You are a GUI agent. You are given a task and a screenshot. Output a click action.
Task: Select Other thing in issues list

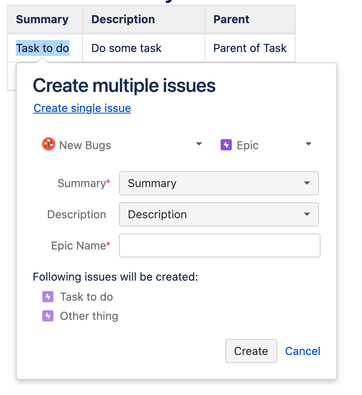pos(89,316)
